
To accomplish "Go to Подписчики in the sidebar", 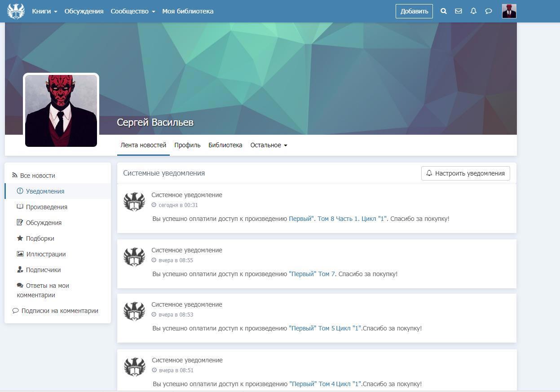I will pos(43,270).
